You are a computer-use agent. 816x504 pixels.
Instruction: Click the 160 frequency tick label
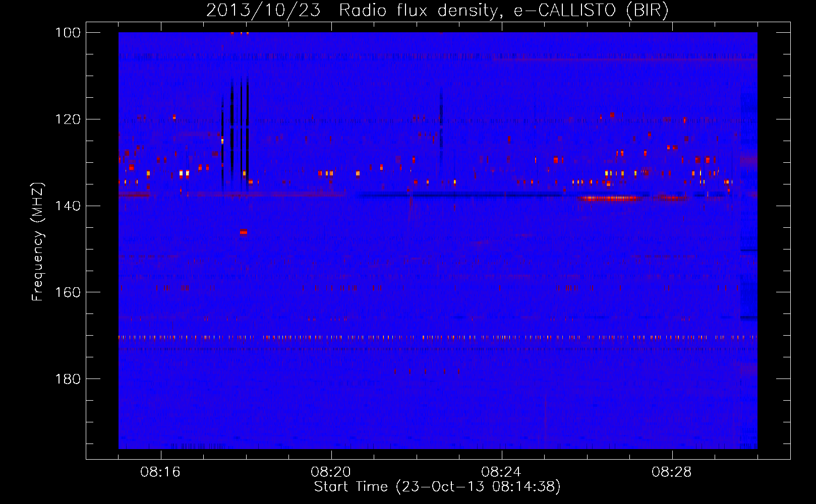click(x=68, y=293)
